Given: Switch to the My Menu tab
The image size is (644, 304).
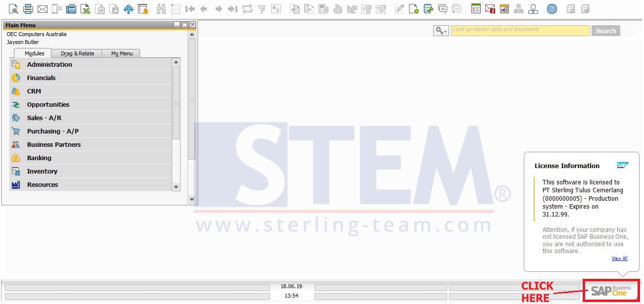Looking at the screenshot, I should [122, 53].
